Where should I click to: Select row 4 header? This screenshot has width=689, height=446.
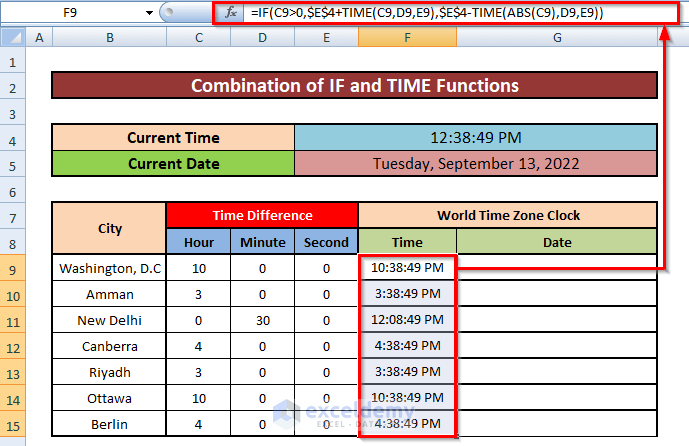(12, 138)
